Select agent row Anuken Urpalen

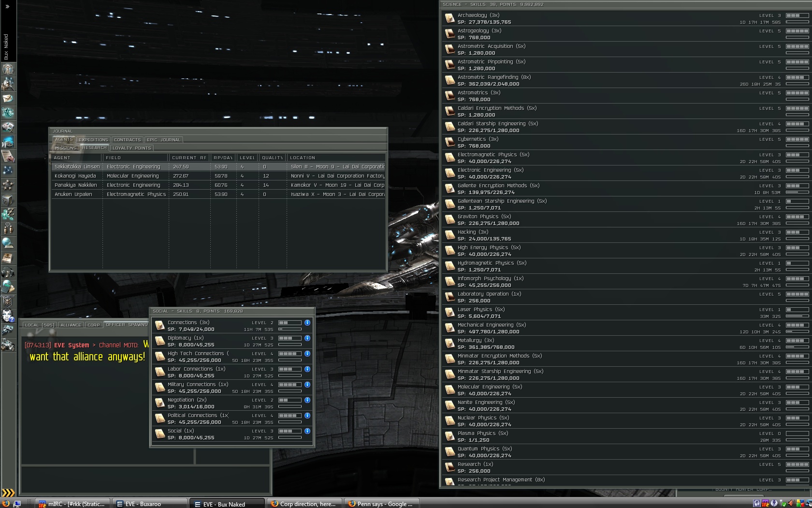[218, 194]
